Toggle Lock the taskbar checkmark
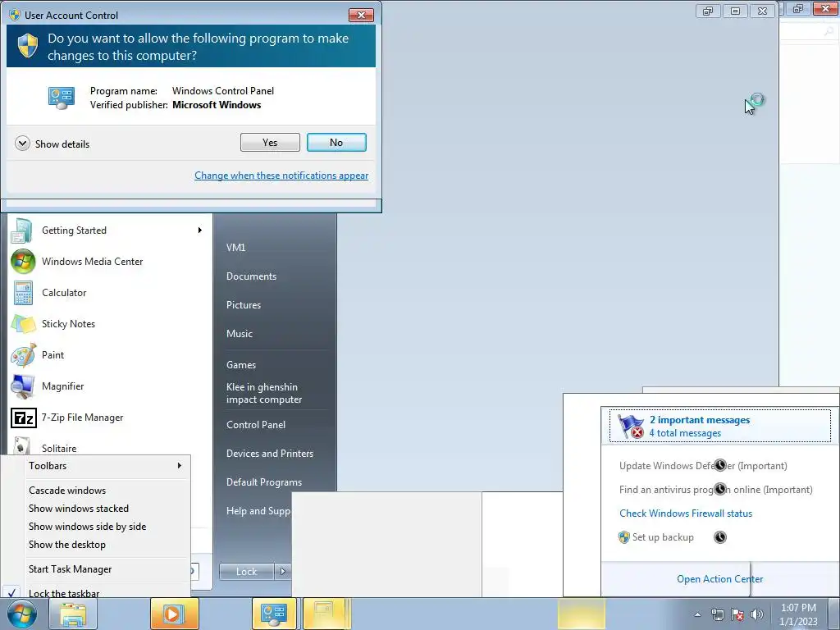Image resolution: width=840 pixels, height=630 pixels. (11, 592)
